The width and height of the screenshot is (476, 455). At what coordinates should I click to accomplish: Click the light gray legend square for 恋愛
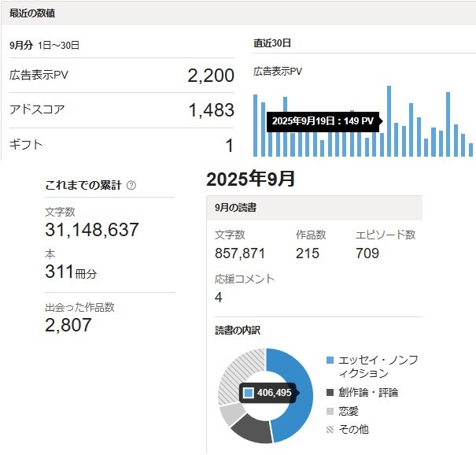point(330,411)
